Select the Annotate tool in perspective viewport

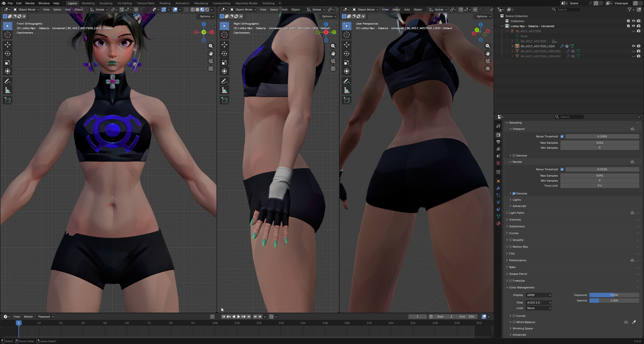click(x=347, y=81)
